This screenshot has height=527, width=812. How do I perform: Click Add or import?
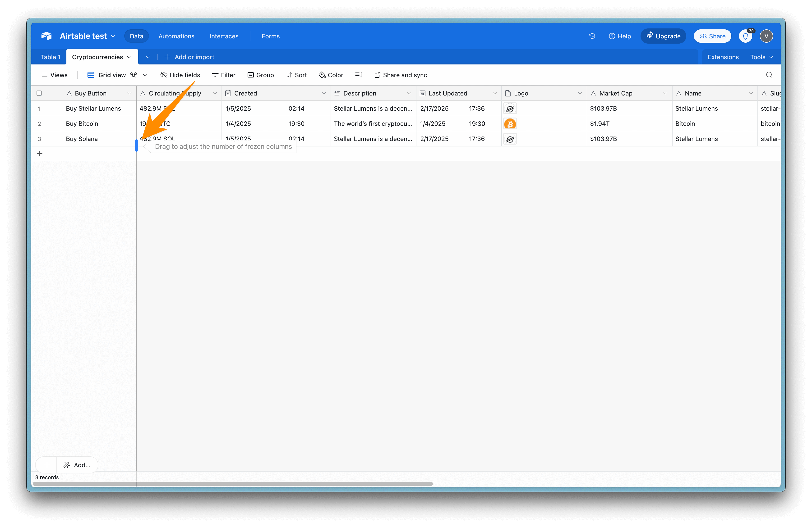coord(189,57)
